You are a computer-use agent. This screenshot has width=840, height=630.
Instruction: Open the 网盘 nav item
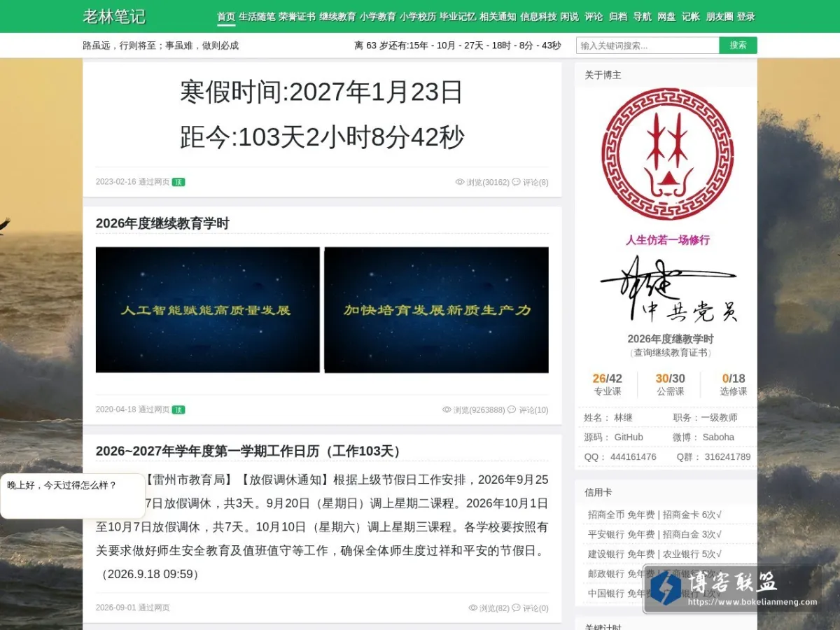[666, 17]
